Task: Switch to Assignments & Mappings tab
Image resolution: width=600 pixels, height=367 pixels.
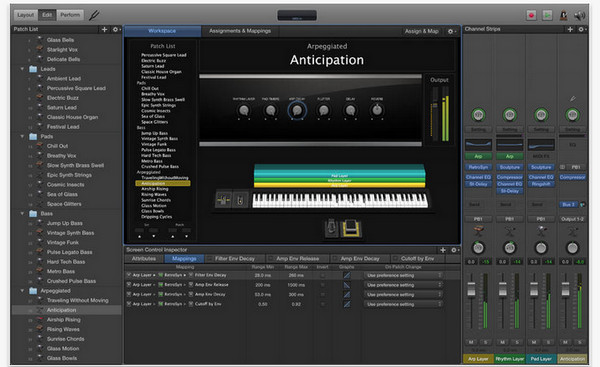Action: coord(240,31)
